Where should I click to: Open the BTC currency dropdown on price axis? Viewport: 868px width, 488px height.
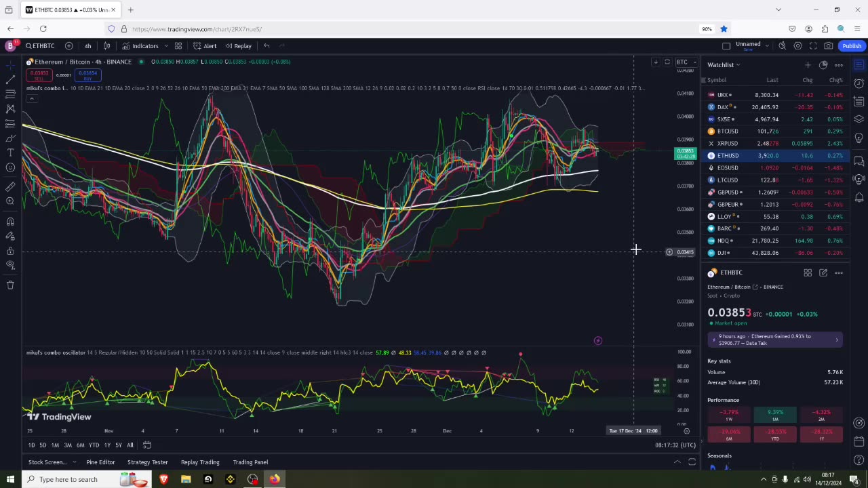685,62
